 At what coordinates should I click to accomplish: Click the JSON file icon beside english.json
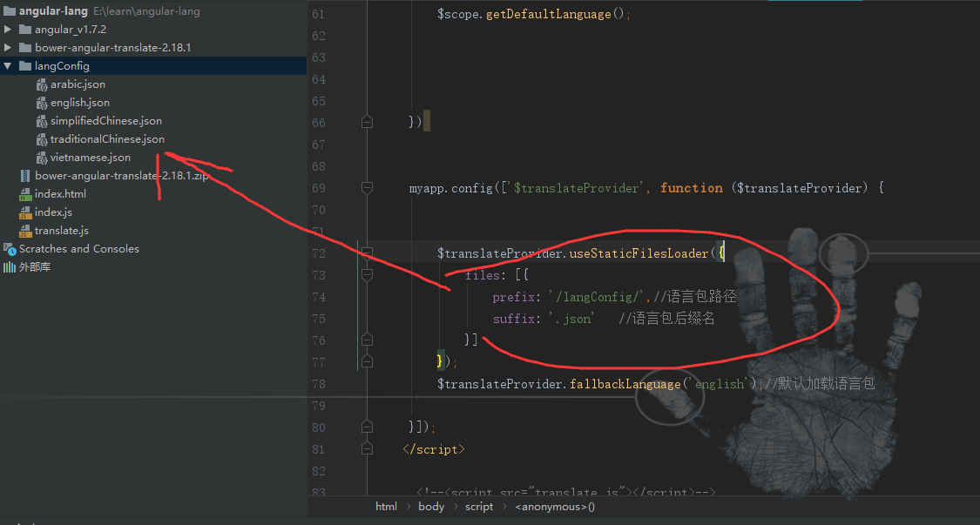42,103
